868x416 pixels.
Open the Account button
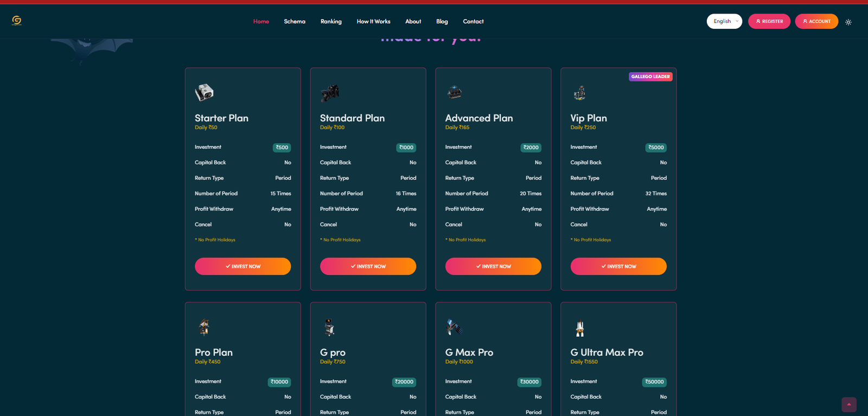coord(816,21)
